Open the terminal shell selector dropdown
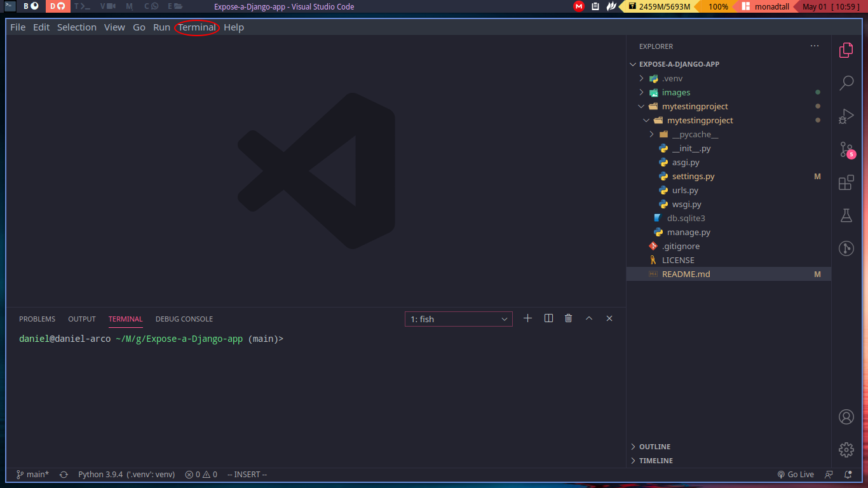 click(458, 319)
